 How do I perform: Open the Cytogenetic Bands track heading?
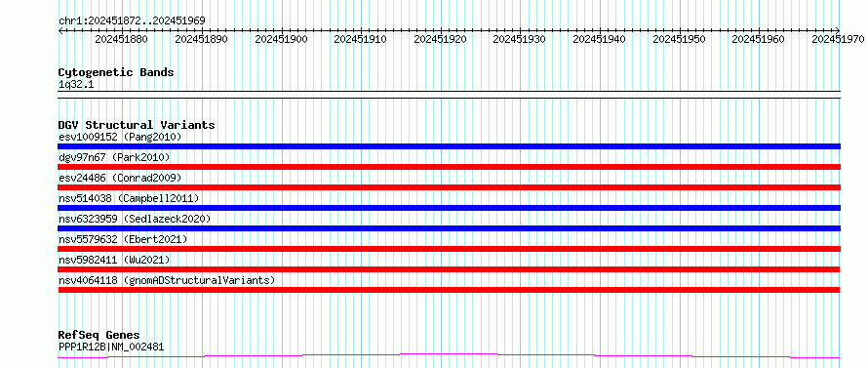pyautogui.click(x=116, y=72)
